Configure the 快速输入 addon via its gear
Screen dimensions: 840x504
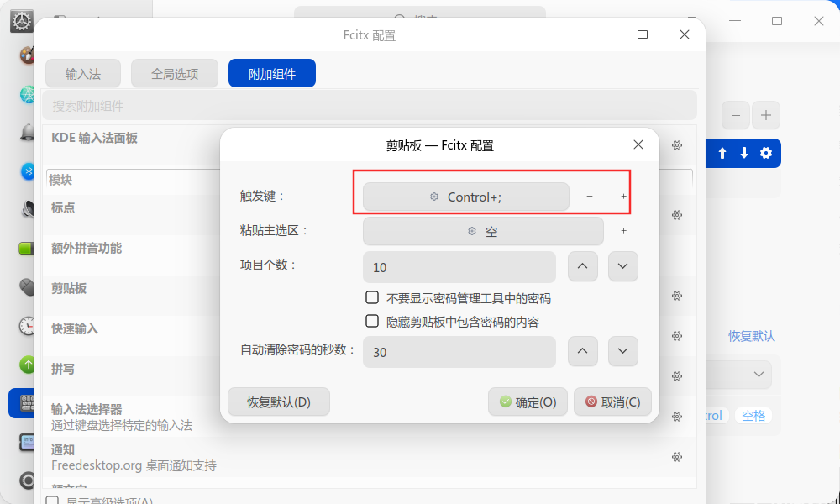pos(677,336)
